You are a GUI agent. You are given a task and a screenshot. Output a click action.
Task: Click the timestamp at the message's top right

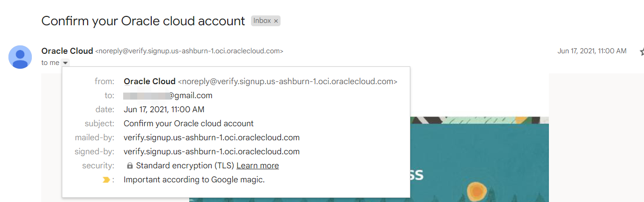592,51
